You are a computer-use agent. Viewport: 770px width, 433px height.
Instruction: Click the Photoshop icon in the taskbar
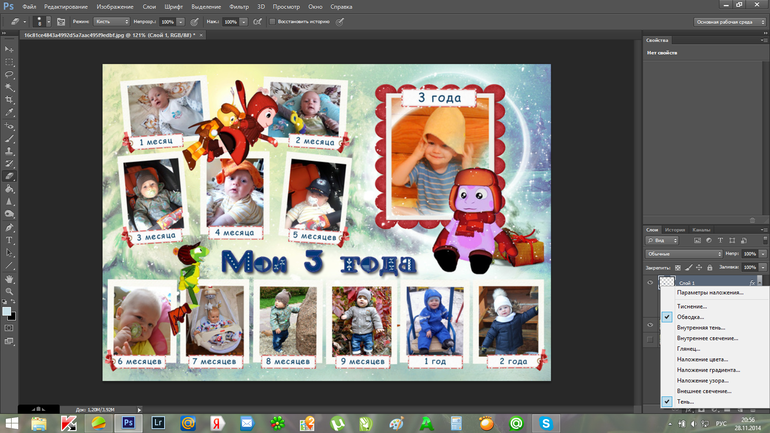click(128, 423)
